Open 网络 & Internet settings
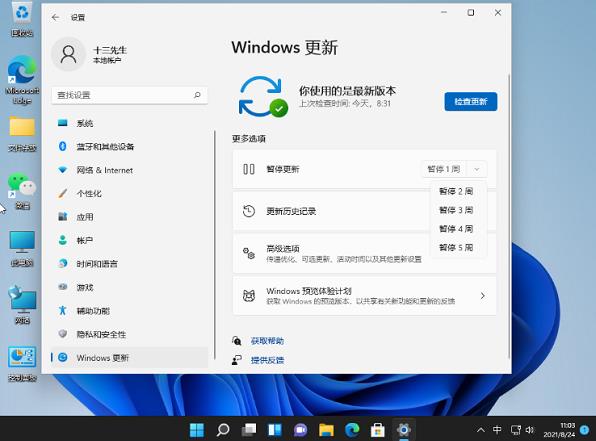Screen dimensions: 596x441 129,170
